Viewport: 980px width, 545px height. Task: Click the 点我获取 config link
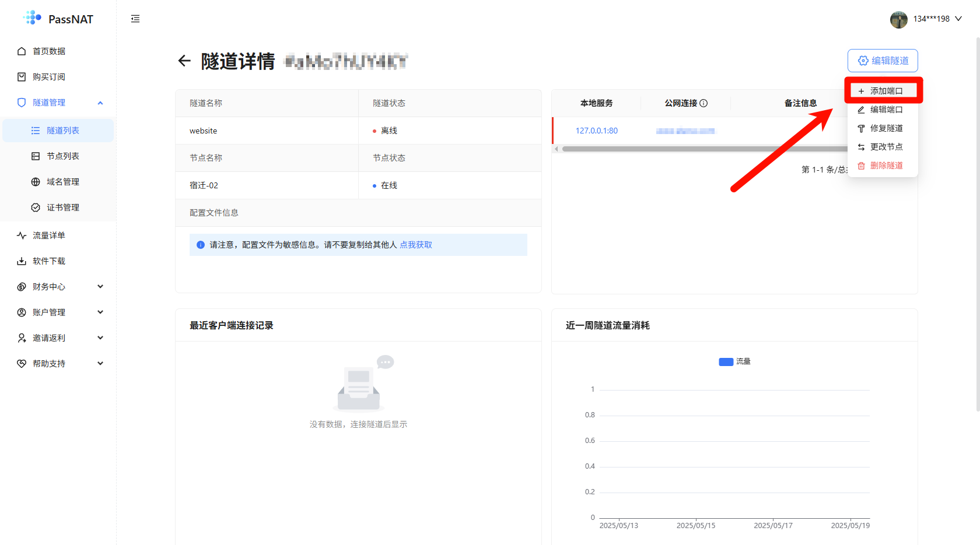coord(415,245)
